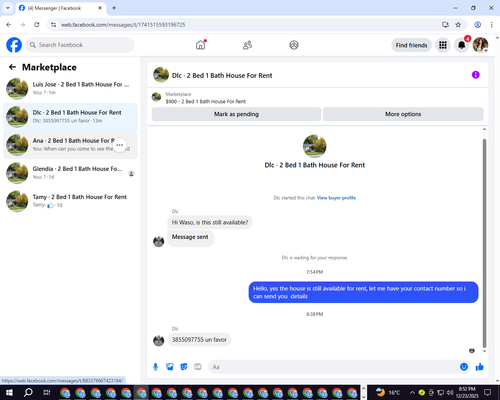Open the emoji picker in composer
The image size is (500, 400).
click(464, 367)
